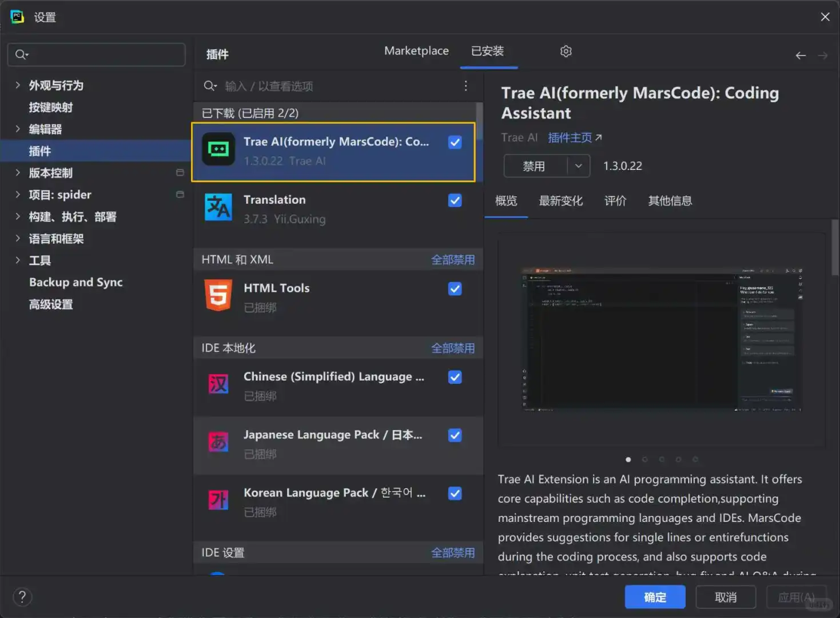
Task: Click the 禁用 button for Trae AI
Action: (x=535, y=166)
